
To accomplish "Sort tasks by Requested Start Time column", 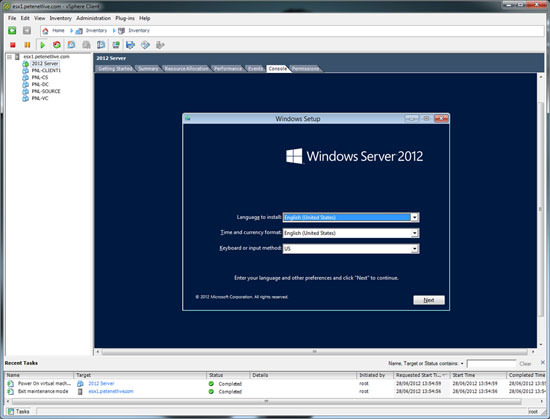I will coord(422,375).
